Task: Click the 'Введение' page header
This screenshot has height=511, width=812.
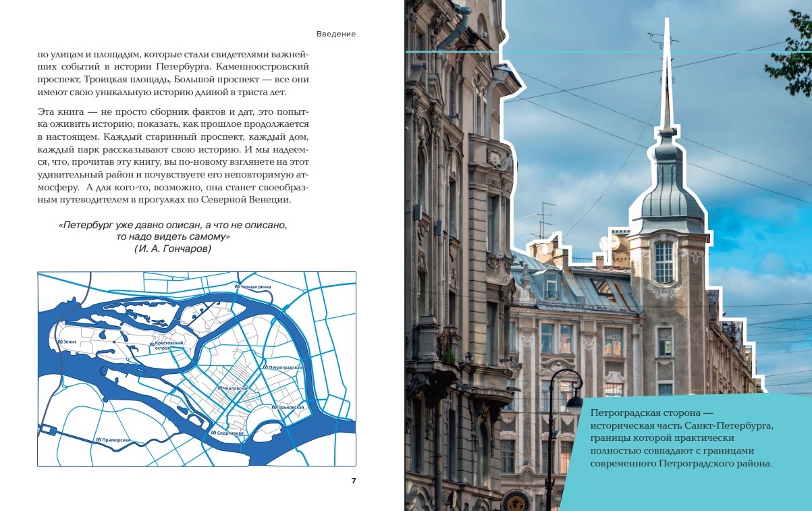Action: tap(335, 34)
